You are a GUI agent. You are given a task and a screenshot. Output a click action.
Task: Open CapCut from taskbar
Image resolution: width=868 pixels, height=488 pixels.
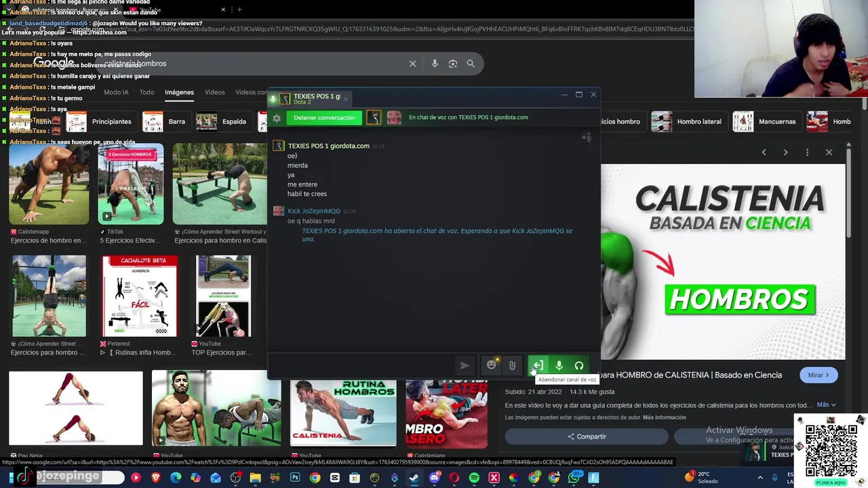coord(335,478)
